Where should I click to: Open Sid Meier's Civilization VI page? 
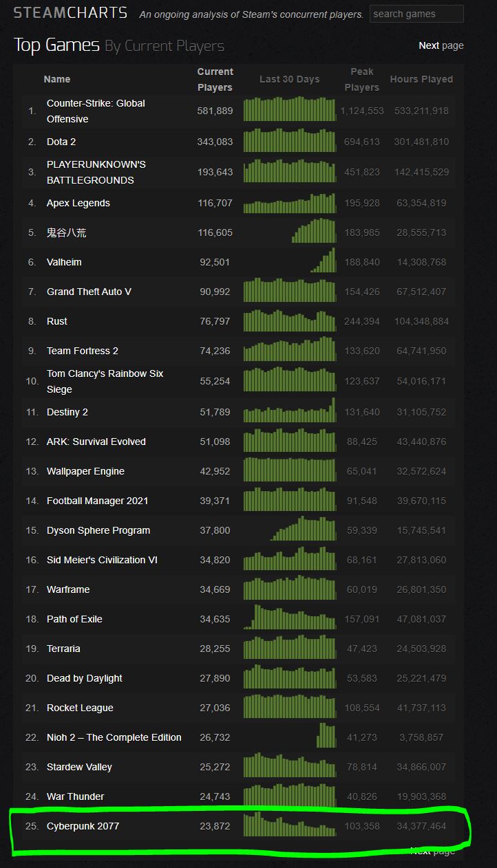(x=102, y=560)
